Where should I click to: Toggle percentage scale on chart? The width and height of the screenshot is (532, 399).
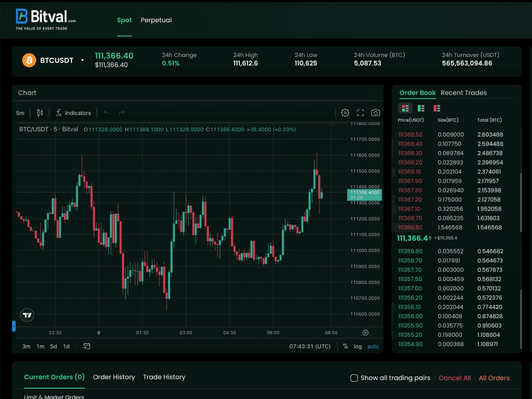coord(345,346)
